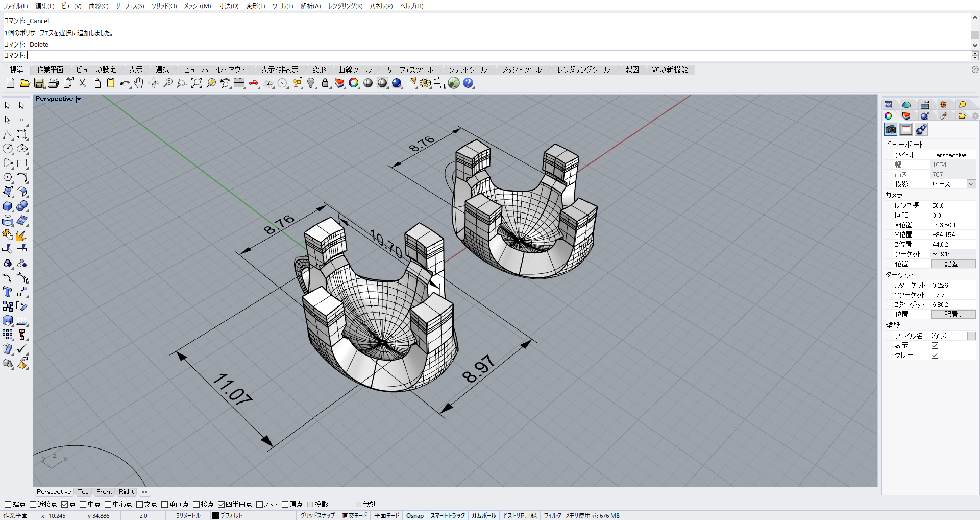Switch to the Top viewport tab
This screenshot has height=520, width=980.
pyautogui.click(x=83, y=492)
